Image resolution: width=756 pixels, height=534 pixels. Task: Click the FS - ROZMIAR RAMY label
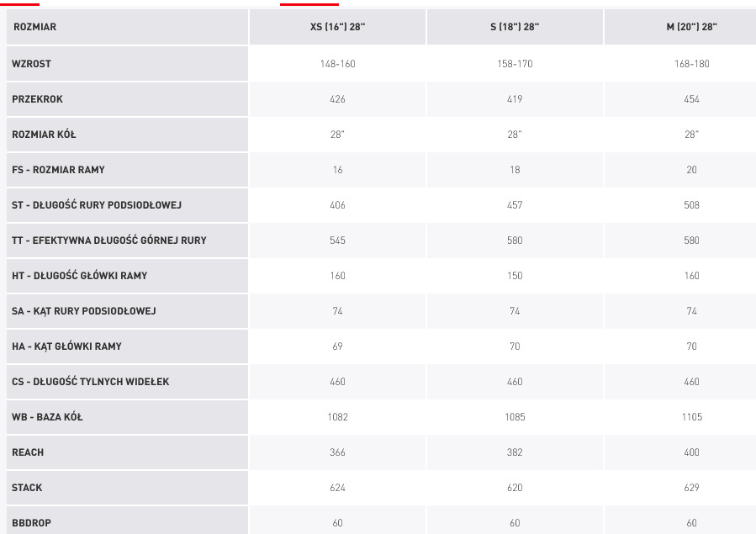(x=58, y=170)
